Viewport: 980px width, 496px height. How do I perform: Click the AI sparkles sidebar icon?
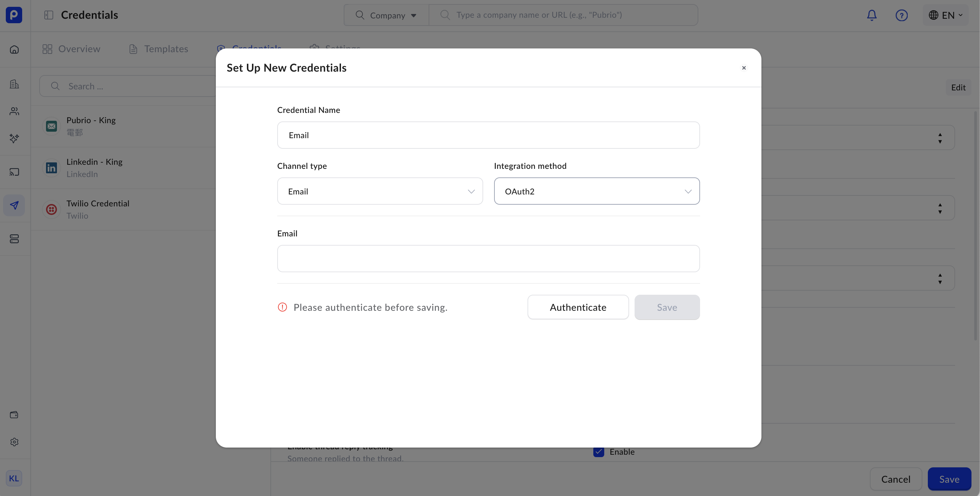(x=14, y=138)
